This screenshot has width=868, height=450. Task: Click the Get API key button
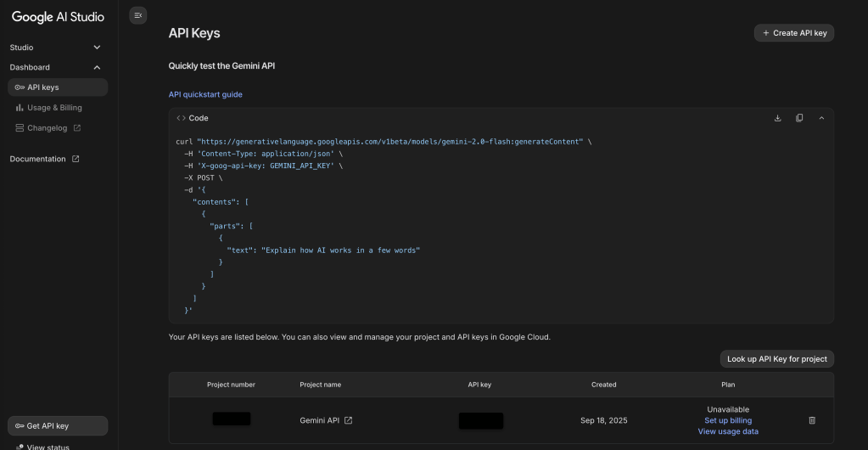point(58,425)
